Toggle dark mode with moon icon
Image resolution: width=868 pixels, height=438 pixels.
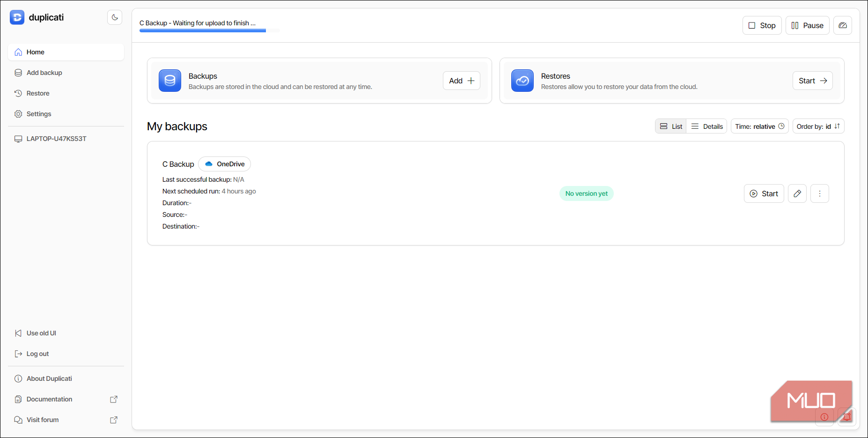115,17
